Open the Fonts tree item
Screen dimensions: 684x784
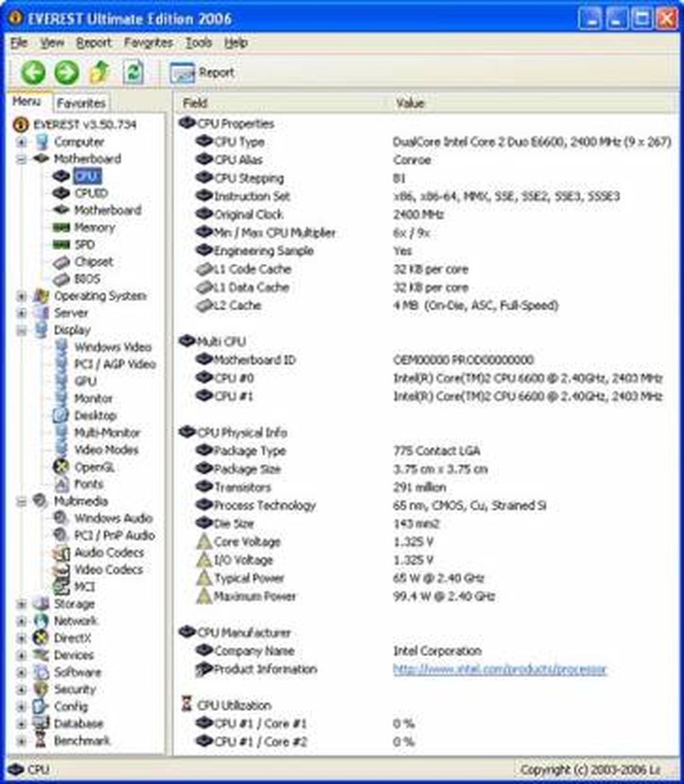(x=88, y=484)
